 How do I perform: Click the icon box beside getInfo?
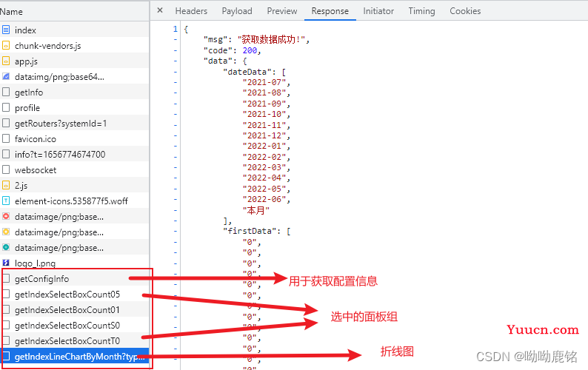6,92
